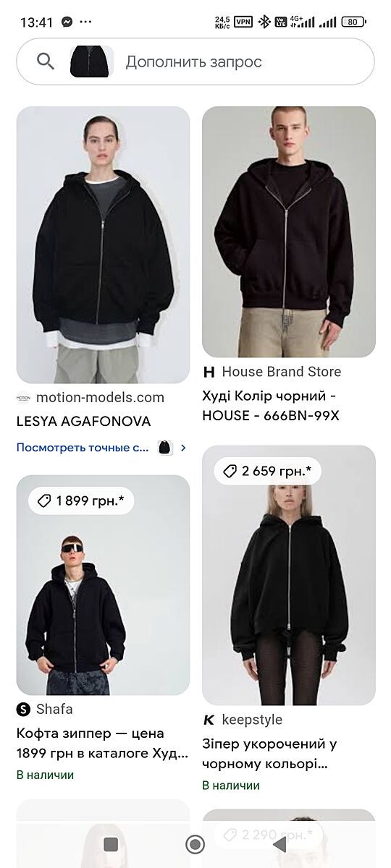
Task: Tap the 2 659 грн. price tag
Action: pyautogui.click(x=268, y=471)
